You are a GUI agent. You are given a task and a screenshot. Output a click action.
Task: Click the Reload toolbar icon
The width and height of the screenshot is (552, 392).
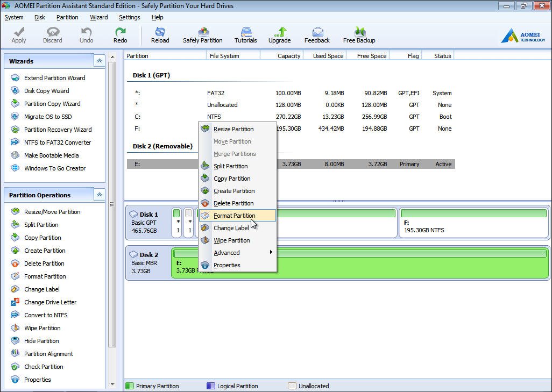[x=160, y=35]
